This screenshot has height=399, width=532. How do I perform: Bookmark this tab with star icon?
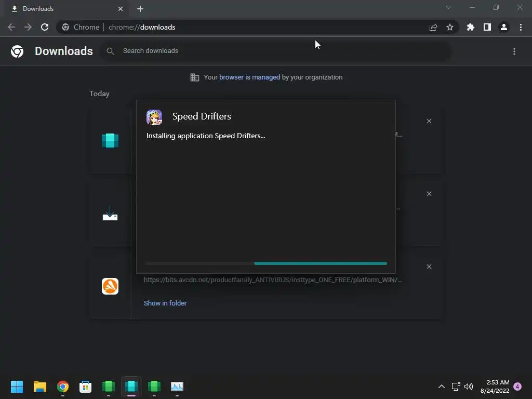click(x=450, y=27)
